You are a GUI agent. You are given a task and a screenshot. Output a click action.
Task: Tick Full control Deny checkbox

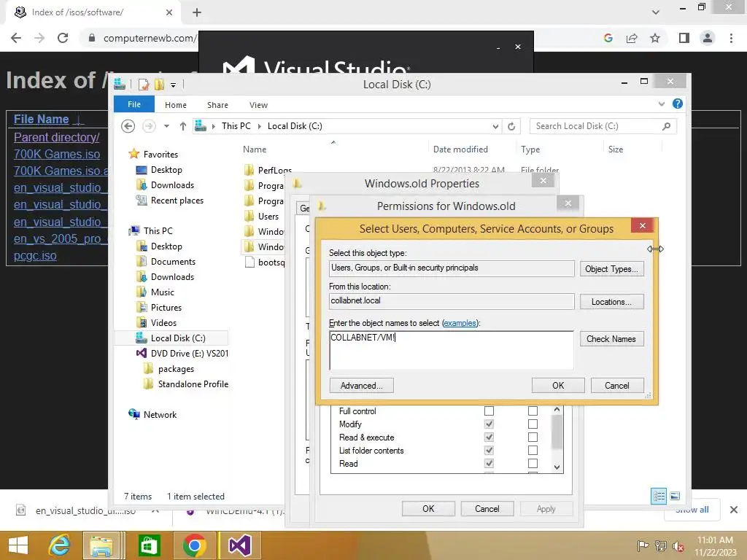tap(533, 411)
